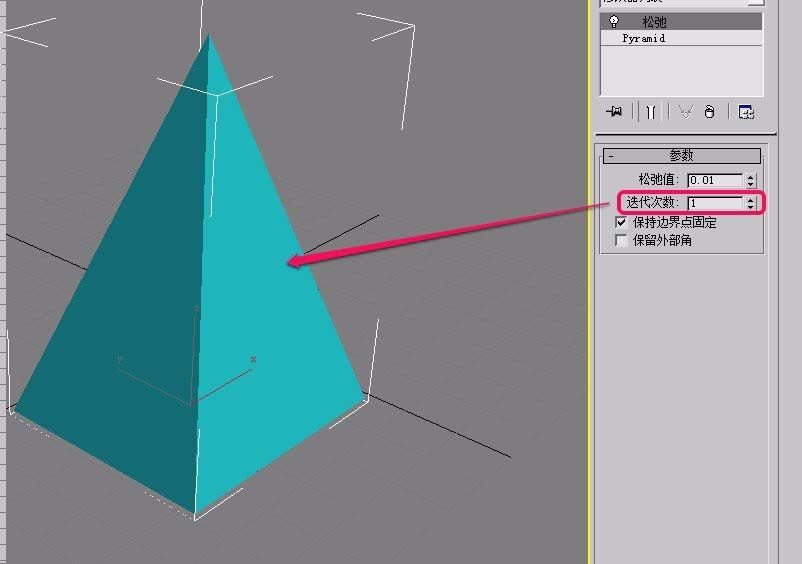The image size is (802, 564).
Task: Click the 迭代次数 label text
Action: 652,202
